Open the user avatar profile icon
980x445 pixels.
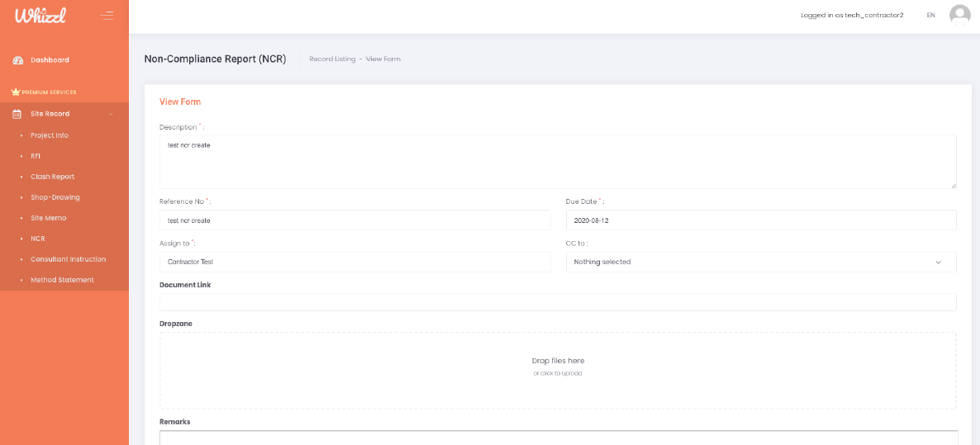point(959,15)
